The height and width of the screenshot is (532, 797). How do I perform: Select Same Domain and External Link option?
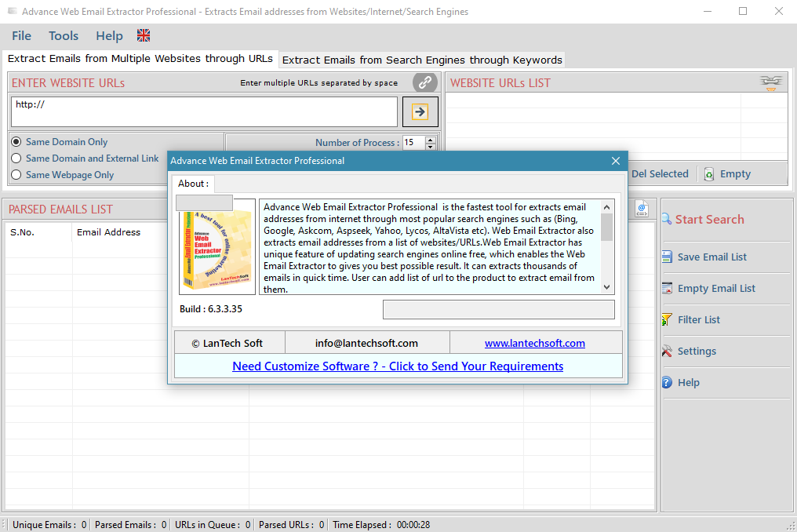pyautogui.click(x=85, y=159)
